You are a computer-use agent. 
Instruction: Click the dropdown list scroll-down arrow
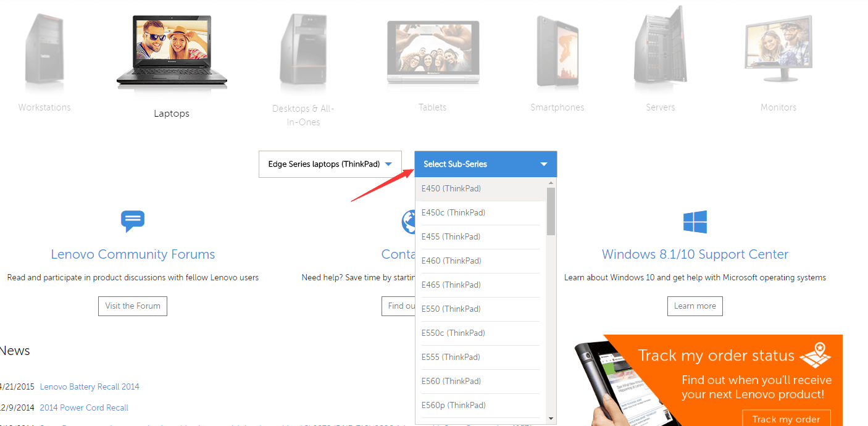click(x=551, y=418)
